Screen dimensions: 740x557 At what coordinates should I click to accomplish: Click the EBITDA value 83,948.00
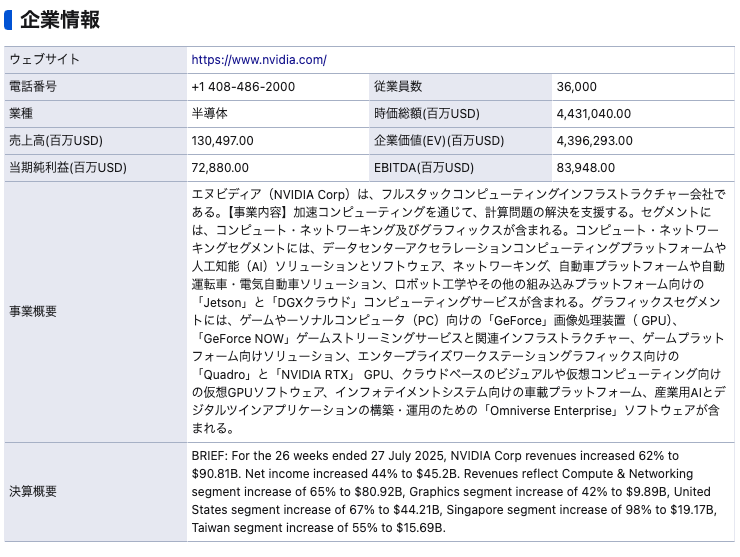click(x=586, y=168)
